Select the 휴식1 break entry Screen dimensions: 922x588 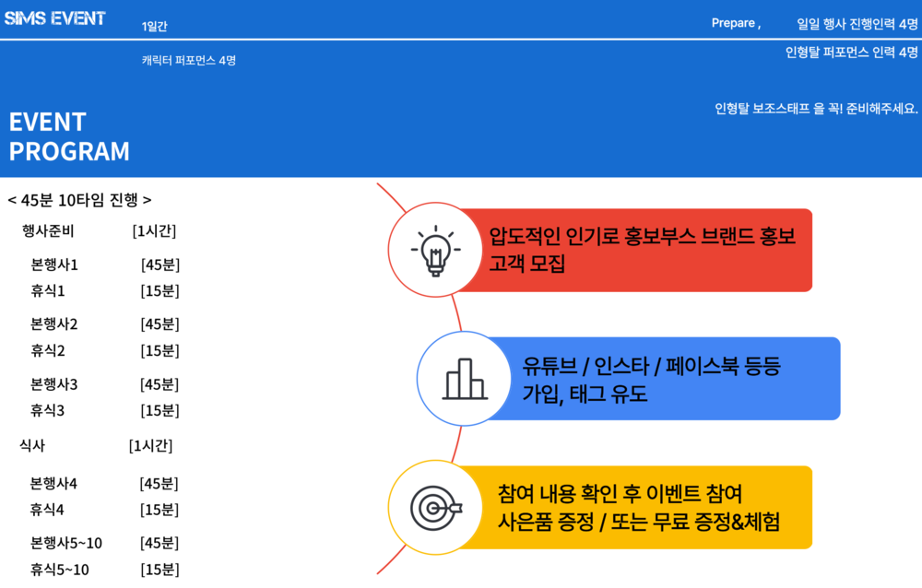click(48, 291)
